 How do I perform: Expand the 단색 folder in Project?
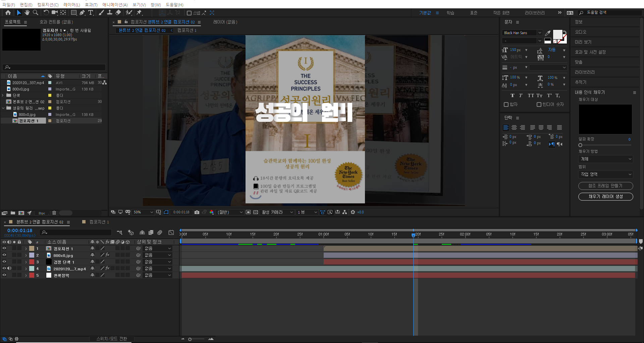coord(3,95)
